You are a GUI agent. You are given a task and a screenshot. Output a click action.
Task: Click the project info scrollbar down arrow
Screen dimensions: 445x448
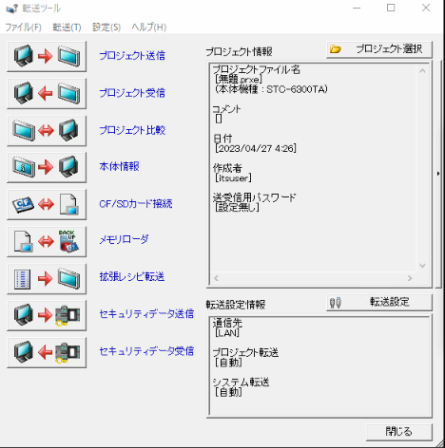[x=422, y=266]
